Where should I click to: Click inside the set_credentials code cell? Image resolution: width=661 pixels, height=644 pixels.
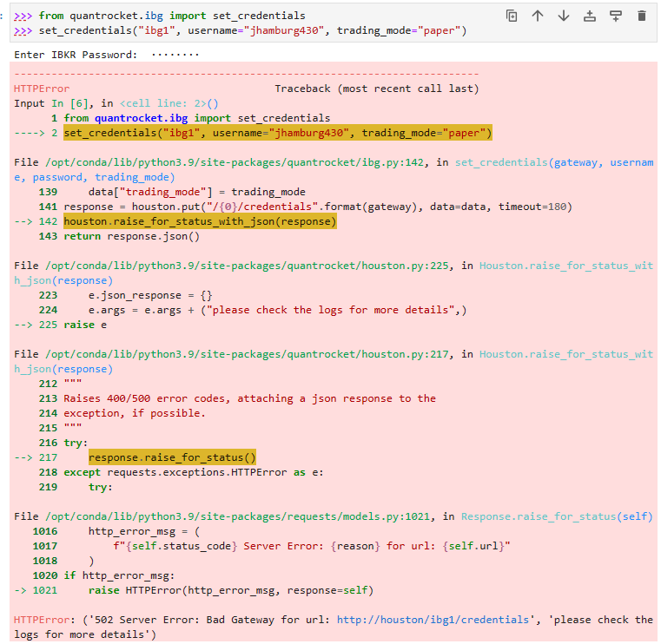click(333, 23)
